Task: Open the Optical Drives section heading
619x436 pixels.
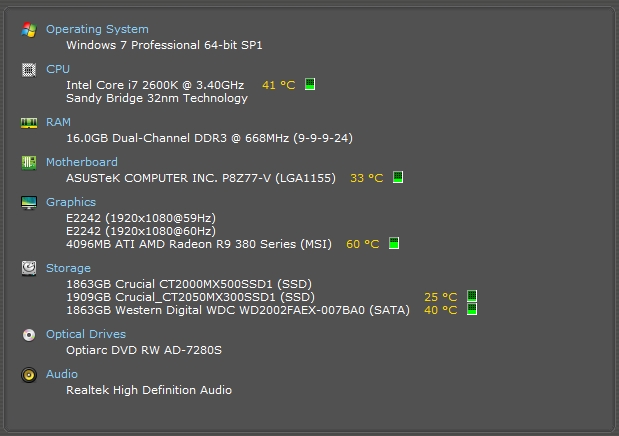Action: point(86,335)
